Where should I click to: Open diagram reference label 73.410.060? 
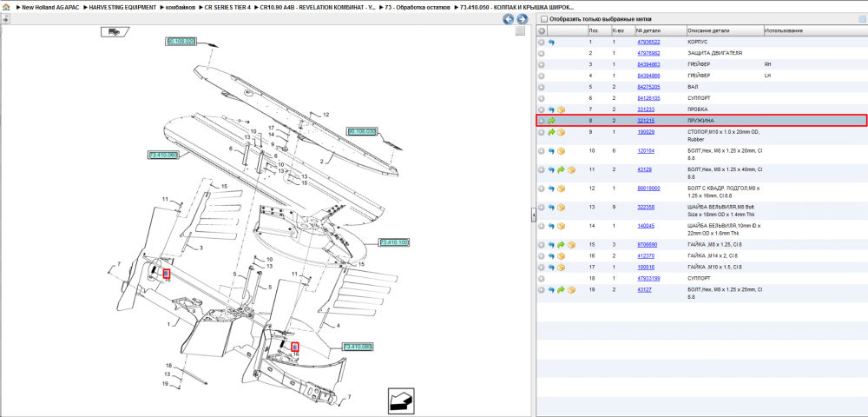163,155
